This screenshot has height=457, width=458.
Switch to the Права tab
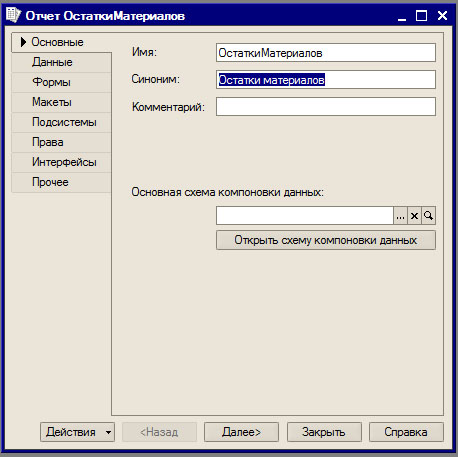click(61, 142)
